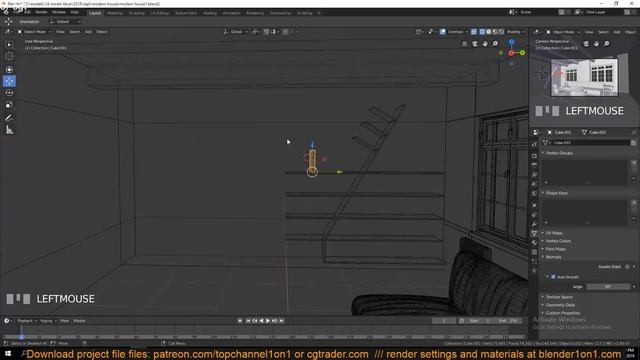Viewport: 640px width, 360px height.
Task: Switch to Rendered shading mode
Action: pyautogui.click(x=502, y=32)
